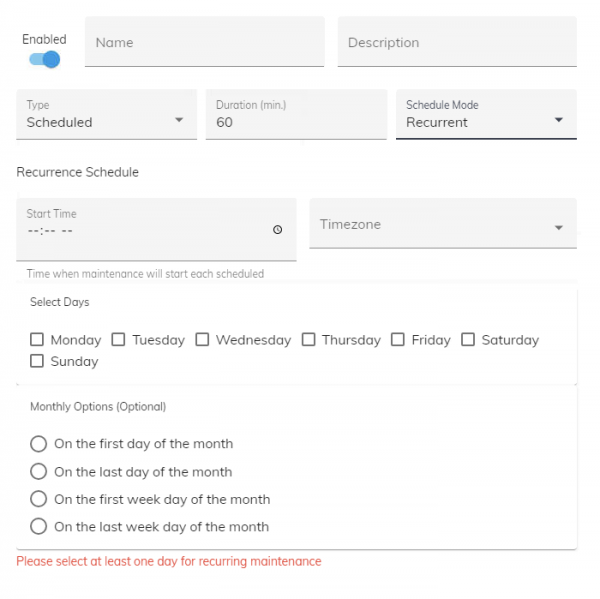Screen dimensions: 600x599
Task: Tick the Wednesday checkbox
Action: pyautogui.click(x=203, y=340)
